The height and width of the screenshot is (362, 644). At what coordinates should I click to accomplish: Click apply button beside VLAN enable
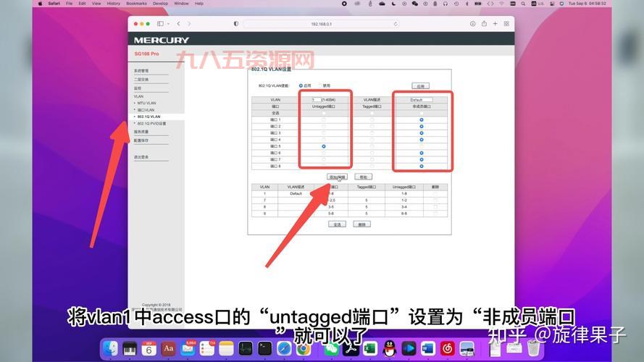click(421, 86)
